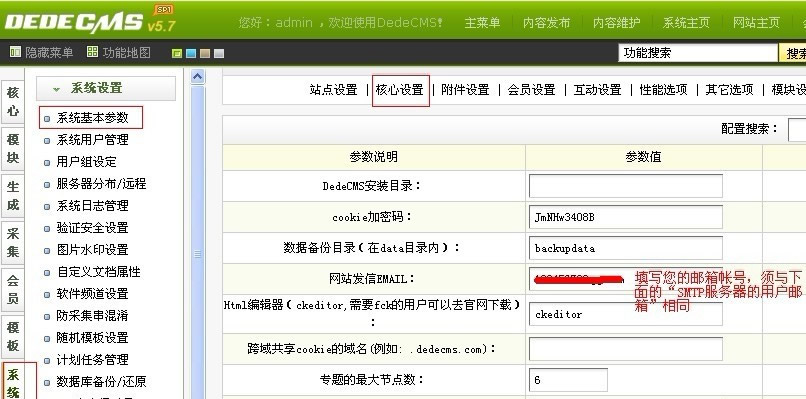Click the hide-menu icon beside 隐藏菜单
806x399 pixels.
tap(15, 52)
